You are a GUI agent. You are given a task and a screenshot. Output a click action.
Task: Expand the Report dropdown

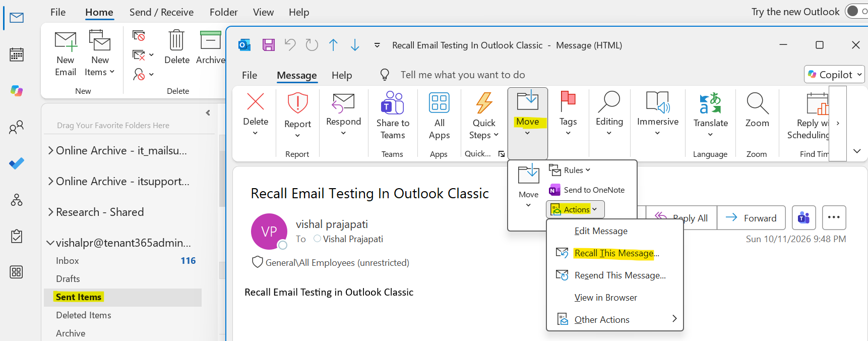(x=297, y=135)
